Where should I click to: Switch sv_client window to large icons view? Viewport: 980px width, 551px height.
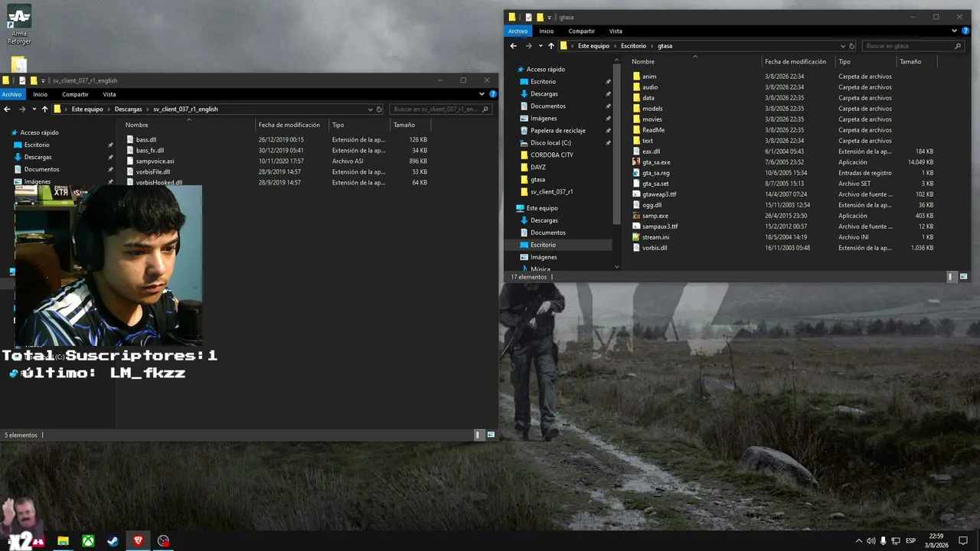[491, 435]
